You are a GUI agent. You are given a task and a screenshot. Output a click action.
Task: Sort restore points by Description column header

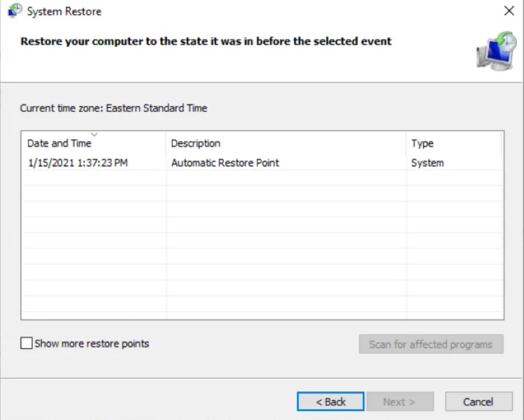pos(195,144)
